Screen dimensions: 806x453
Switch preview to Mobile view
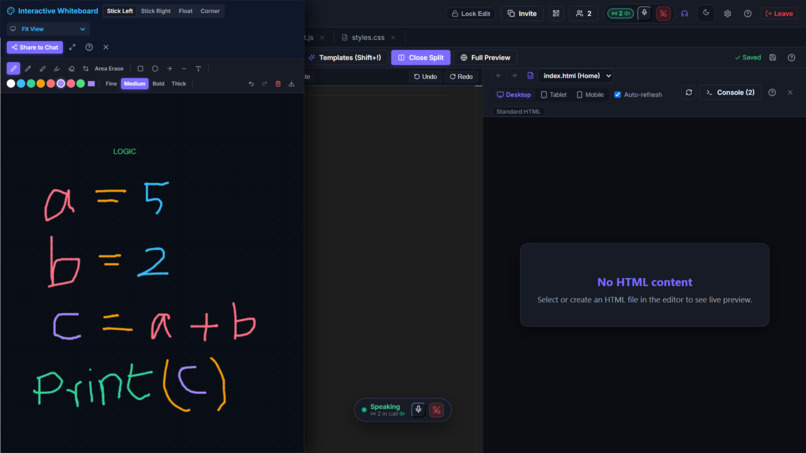click(590, 95)
